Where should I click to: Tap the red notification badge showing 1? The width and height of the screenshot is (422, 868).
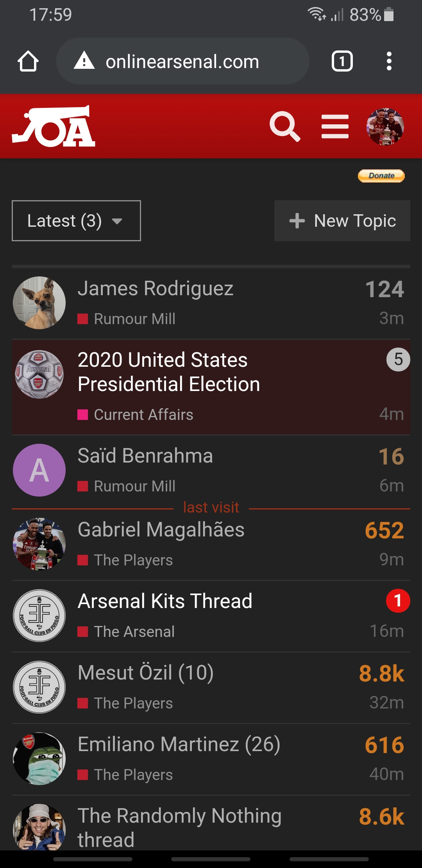[398, 601]
